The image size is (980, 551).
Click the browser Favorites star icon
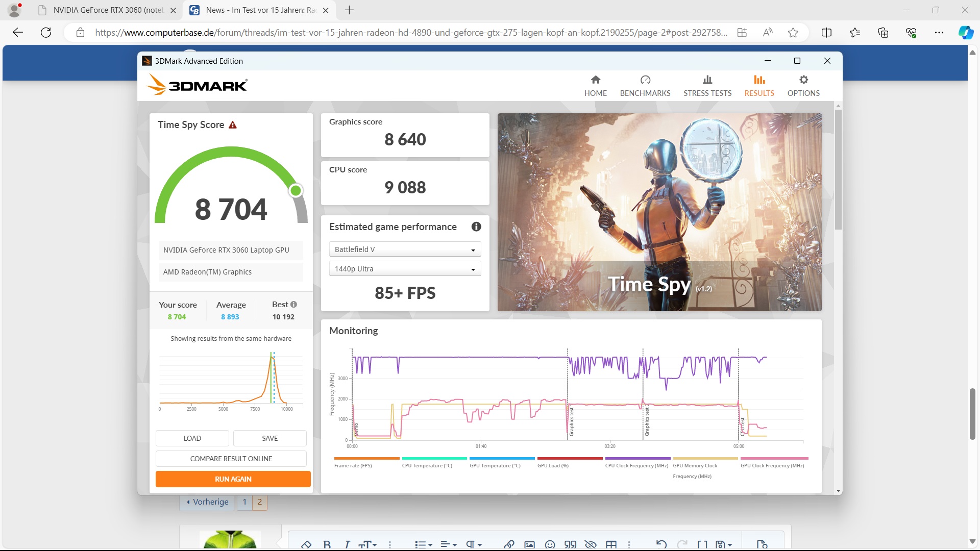tap(793, 33)
